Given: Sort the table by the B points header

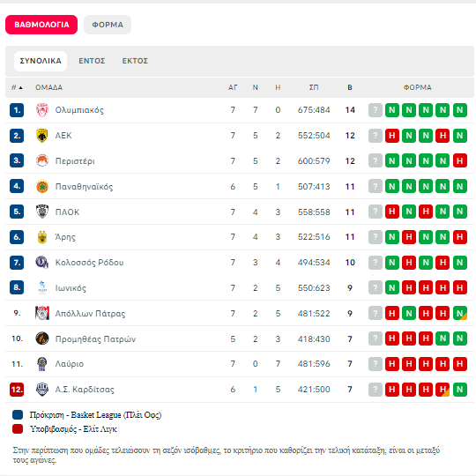Looking at the screenshot, I should pos(350,87).
